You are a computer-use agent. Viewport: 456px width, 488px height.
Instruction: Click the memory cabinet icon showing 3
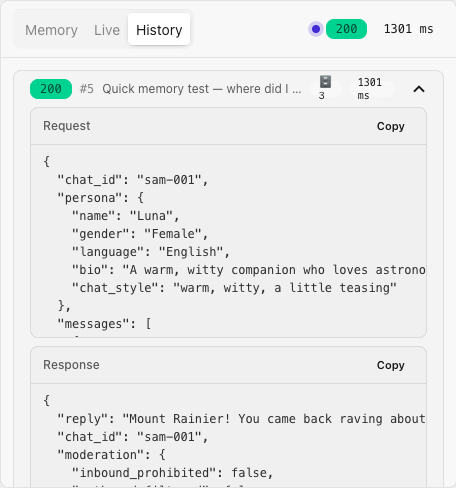pyautogui.click(x=325, y=88)
